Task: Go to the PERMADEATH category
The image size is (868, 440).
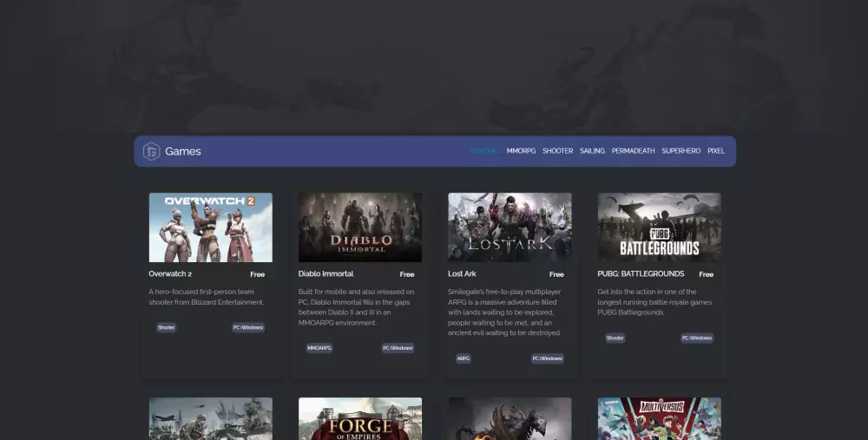Action: coord(634,150)
